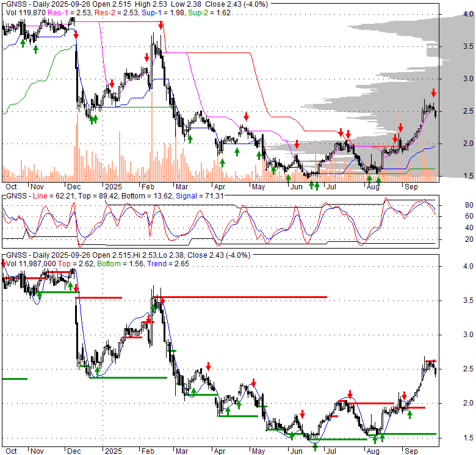Select the 'Jul' month label under bottom chart

tap(331, 451)
